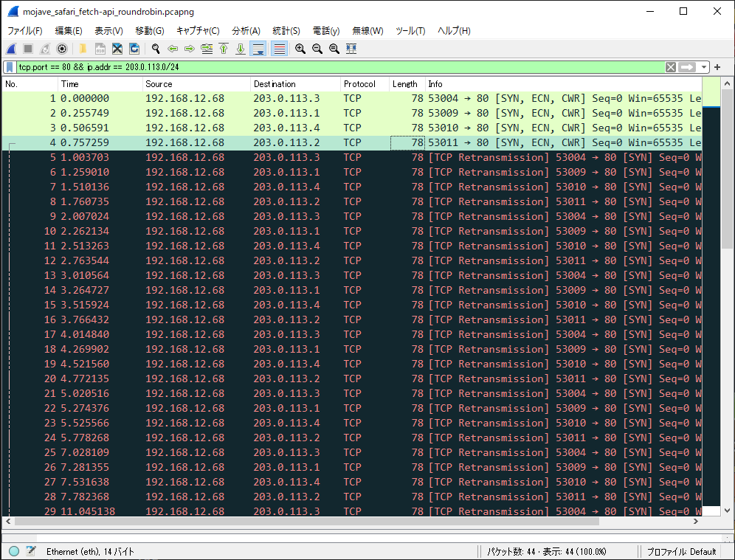Select packet 25 at time 7.028109
The width and height of the screenshot is (735, 560).
[x=352, y=453]
